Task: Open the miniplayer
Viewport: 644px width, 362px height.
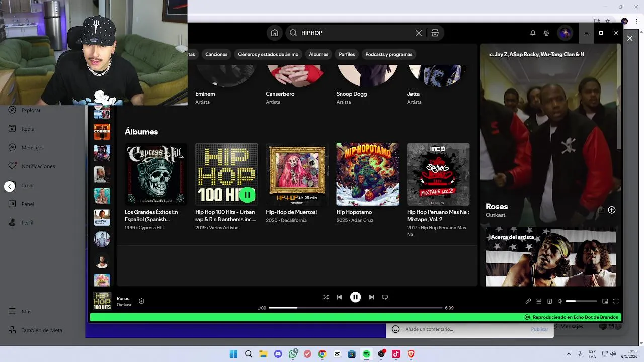Action: click(x=605, y=301)
